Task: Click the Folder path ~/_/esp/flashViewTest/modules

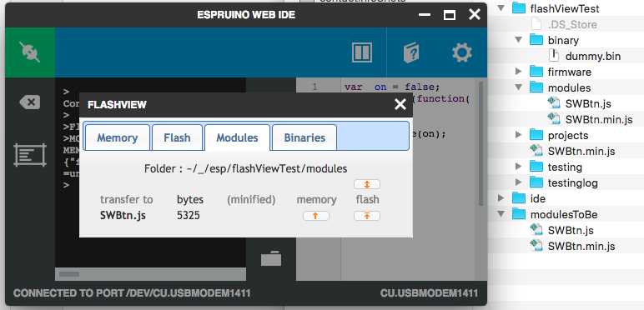Action: pos(267,168)
